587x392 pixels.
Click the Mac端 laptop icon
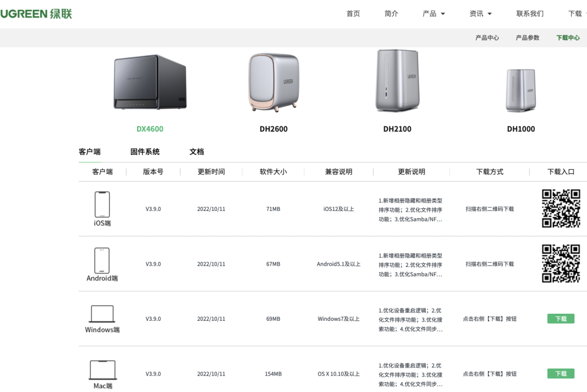point(103,370)
